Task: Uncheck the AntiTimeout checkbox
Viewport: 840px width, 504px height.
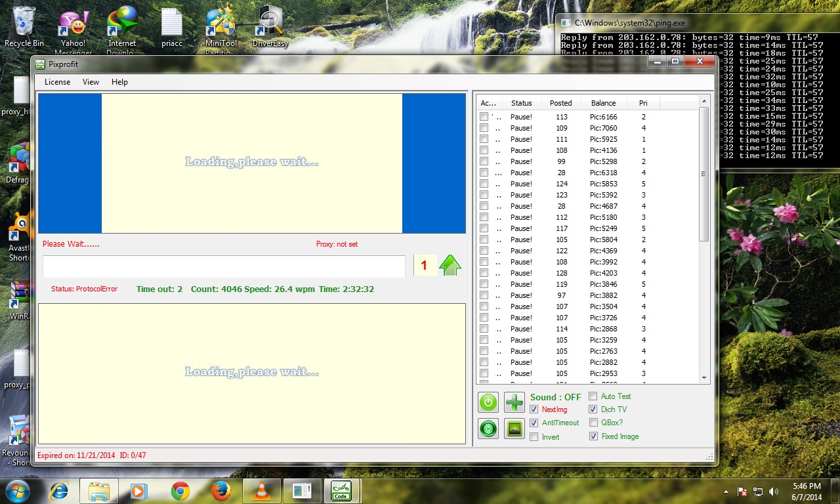Action: tap(534, 423)
